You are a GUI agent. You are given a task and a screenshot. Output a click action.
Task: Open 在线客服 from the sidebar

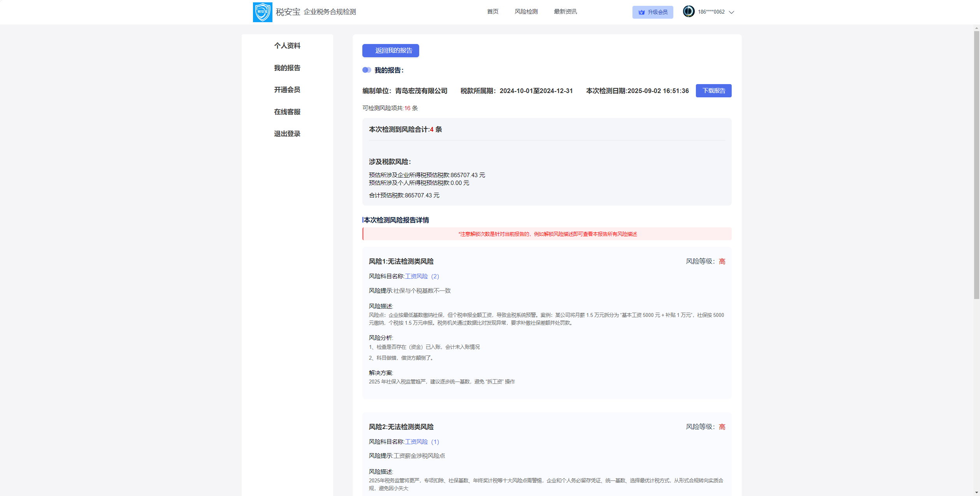(x=287, y=112)
